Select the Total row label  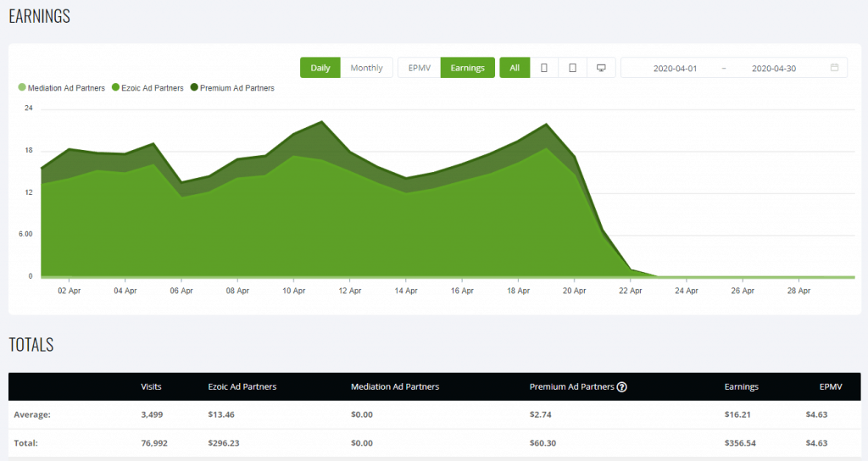[x=25, y=442]
